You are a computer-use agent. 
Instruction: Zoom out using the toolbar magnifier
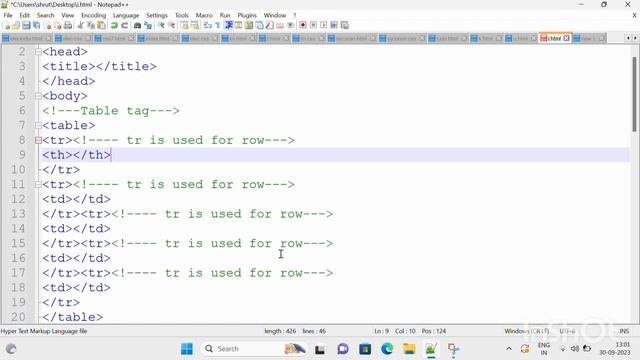pos(171,25)
